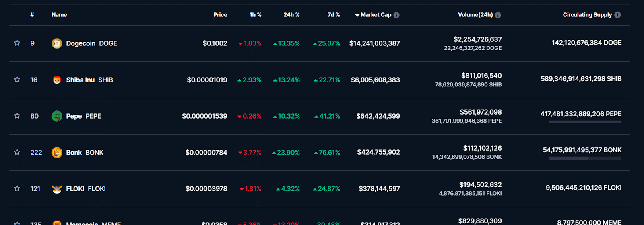This screenshot has height=225, width=644.
Task: Show the Circulating Supply info icon
Action: click(x=618, y=15)
